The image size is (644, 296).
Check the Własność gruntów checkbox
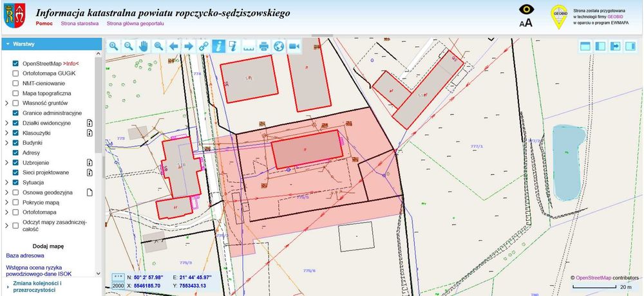pyautogui.click(x=15, y=103)
